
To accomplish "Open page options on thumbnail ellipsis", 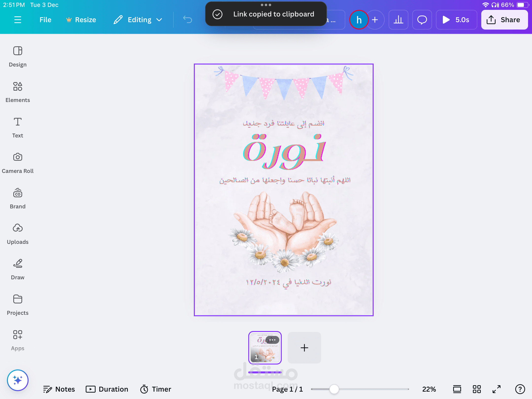I will 272,340.
